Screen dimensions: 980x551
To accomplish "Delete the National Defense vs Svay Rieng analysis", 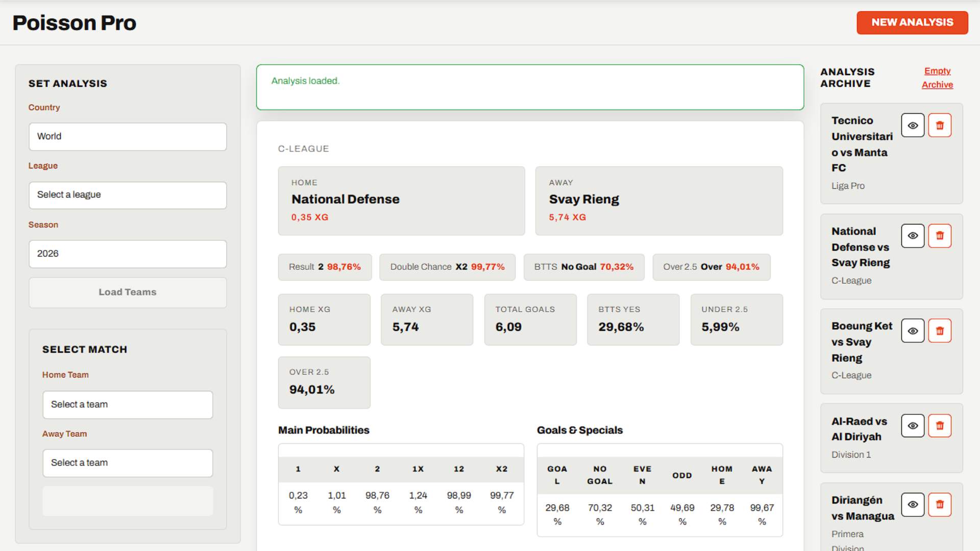I will pyautogui.click(x=940, y=236).
